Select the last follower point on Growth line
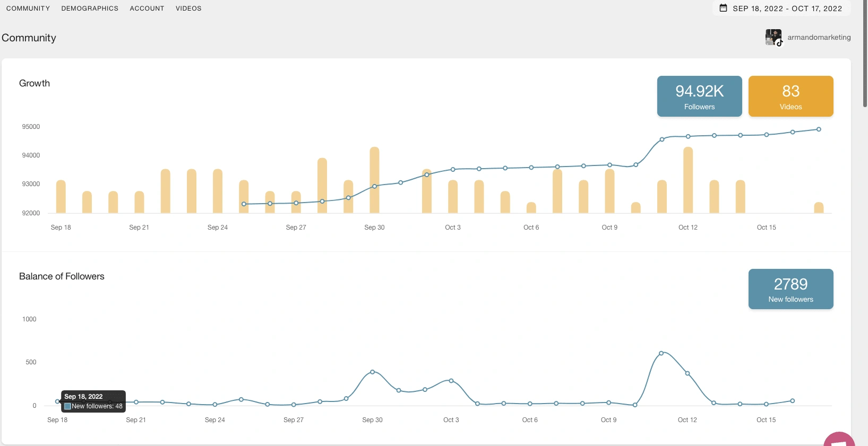Screen dimensions: 868x446 (819, 129)
